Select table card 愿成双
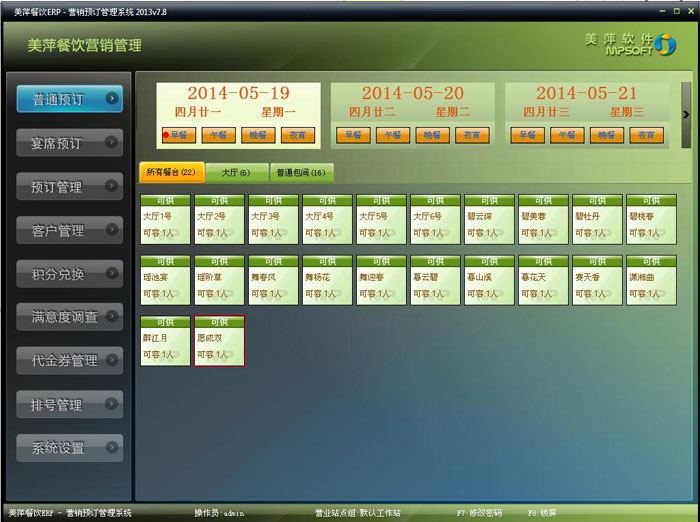This screenshot has height=522, width=700. 219,341
